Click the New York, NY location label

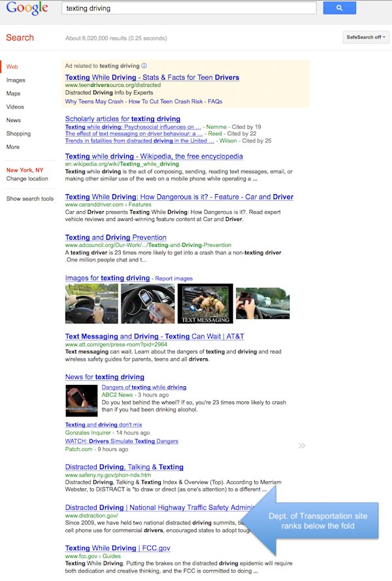24,170
